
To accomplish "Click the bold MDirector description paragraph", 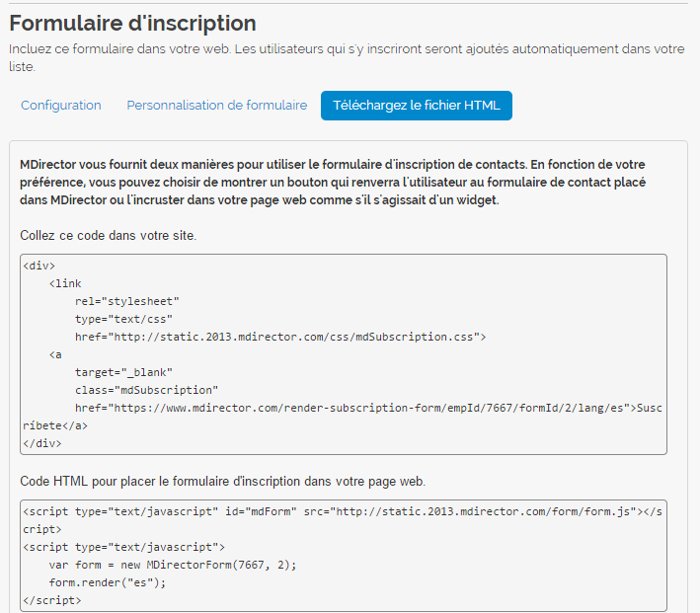I will click(x=333, y=183).
